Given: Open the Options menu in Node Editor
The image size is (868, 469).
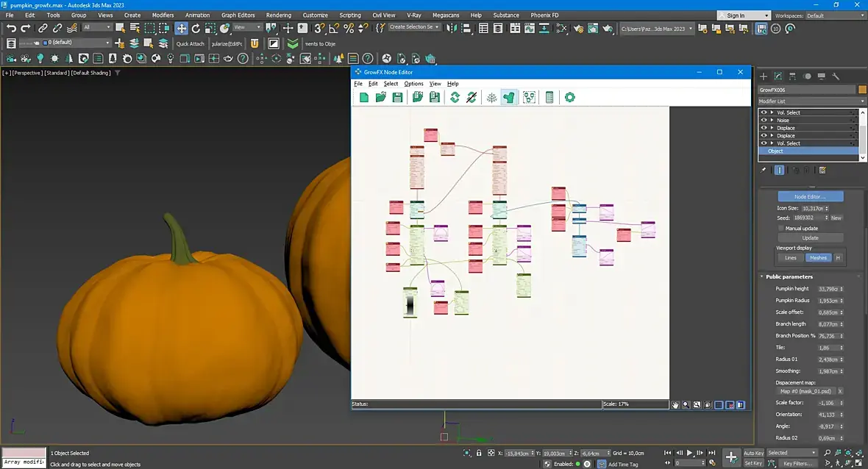Looking at the screenshot, I should [413, 84].
